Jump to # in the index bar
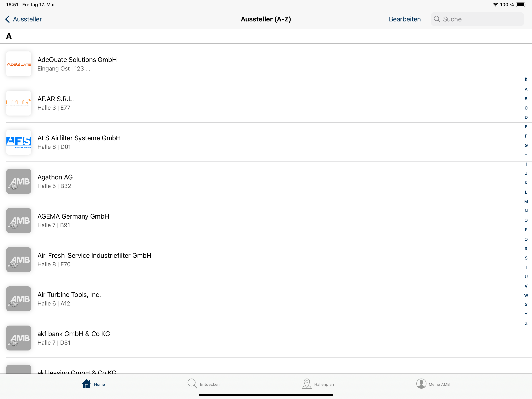 [526, 80]
